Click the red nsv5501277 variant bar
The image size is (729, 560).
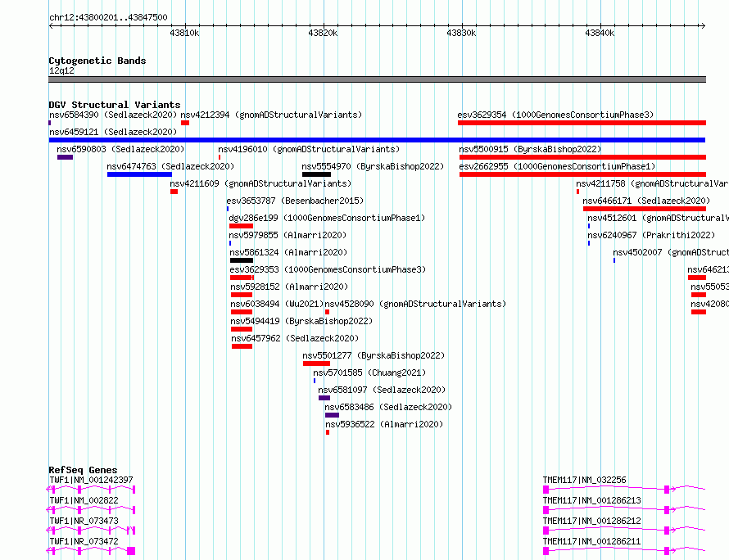pos(316,364)
